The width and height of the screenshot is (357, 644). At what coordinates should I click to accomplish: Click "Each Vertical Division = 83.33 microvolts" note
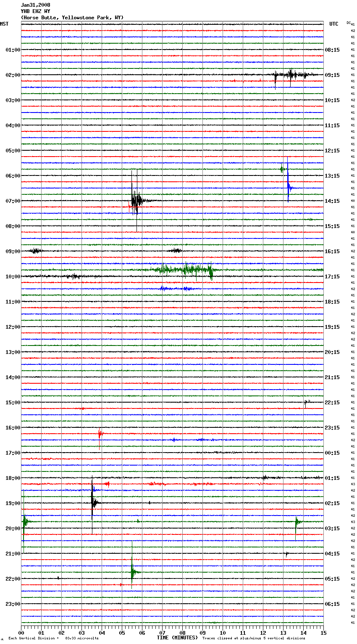click(x=53, y=639)
